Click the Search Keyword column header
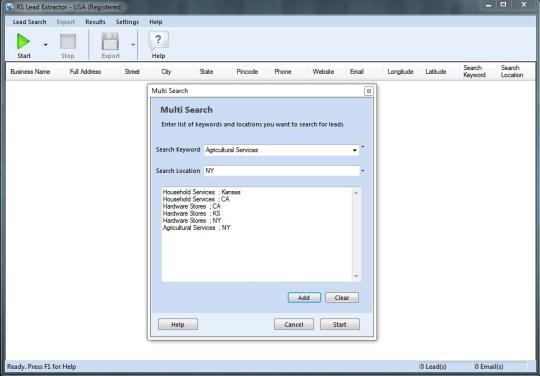540x376 pixels. [475, 71]
